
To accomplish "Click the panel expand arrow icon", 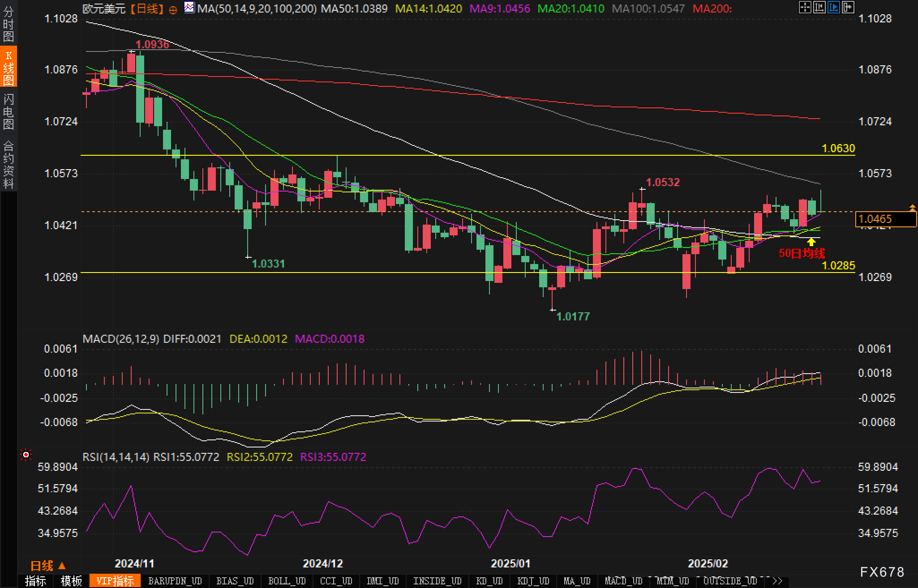I will tap(848, 7).
